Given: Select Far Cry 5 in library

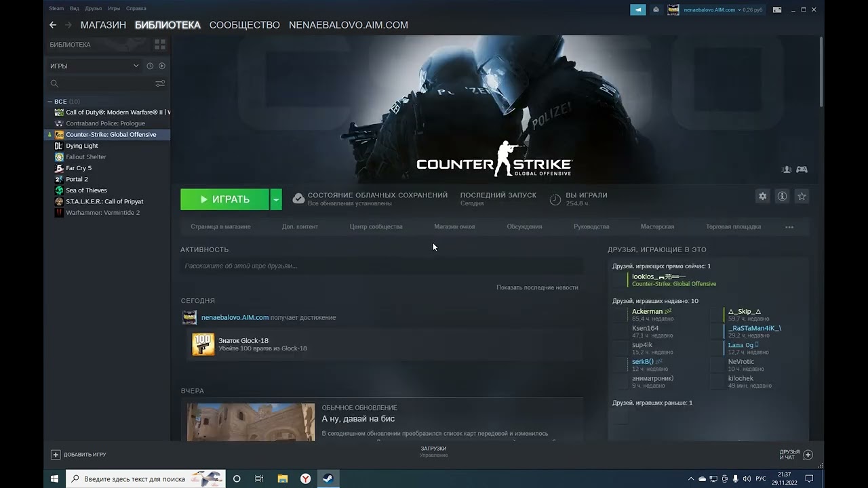Looking at the screenshot, I should (x=79, y=168).
